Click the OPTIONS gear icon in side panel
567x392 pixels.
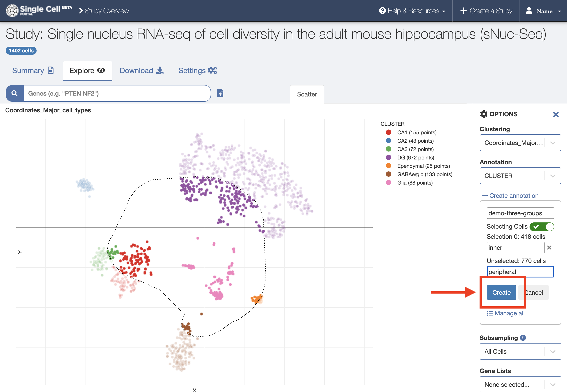[x=484, y=114]
